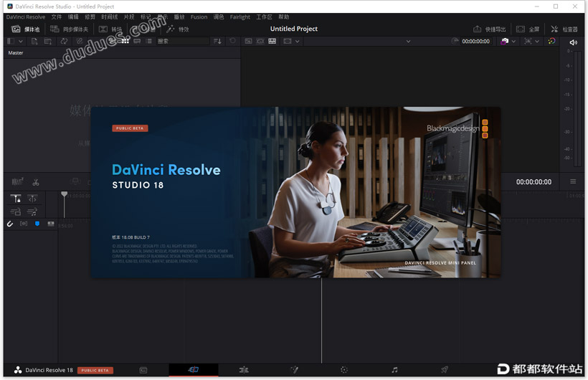Open the 时间线 timeline menu

(110, 17)
